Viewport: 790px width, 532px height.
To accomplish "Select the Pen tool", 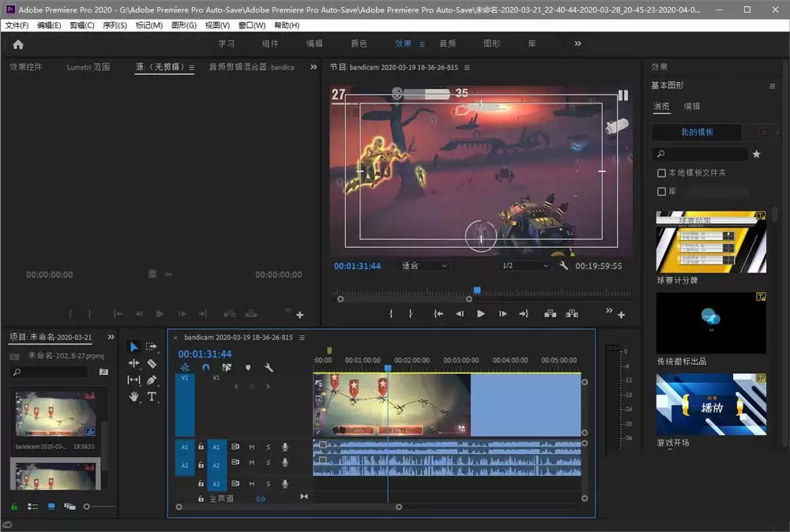I will 152,380.
